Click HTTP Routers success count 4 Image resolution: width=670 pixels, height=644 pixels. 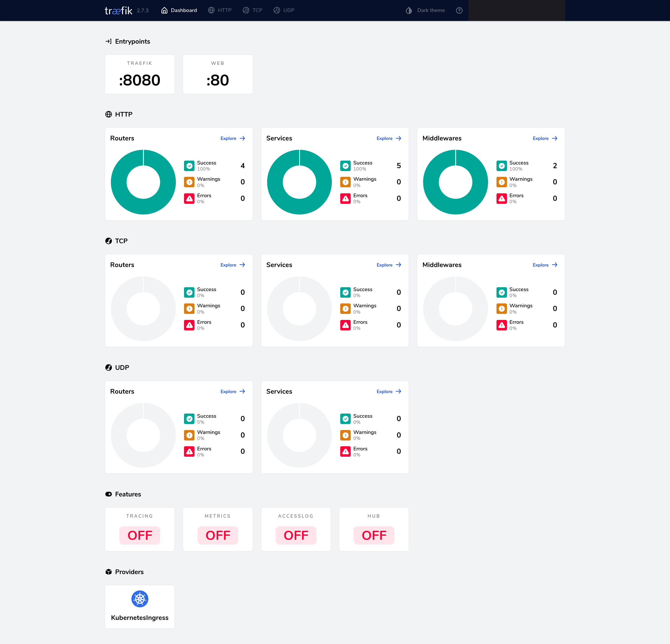(243, 166)
